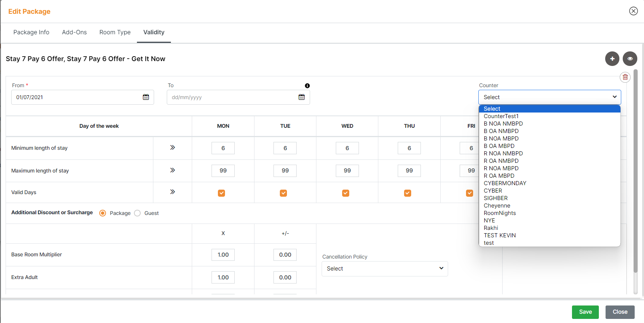Choose lowercase test from Counter list
This screenshot has width=644, height=323.
coord(550,243)
